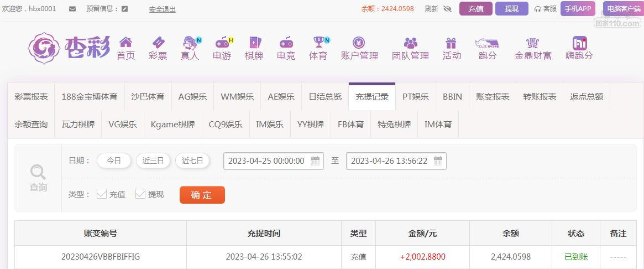Open 账户管理 account management icon
Screen dimensions: 644x269
pyautogui.click(x=359, y=43)
